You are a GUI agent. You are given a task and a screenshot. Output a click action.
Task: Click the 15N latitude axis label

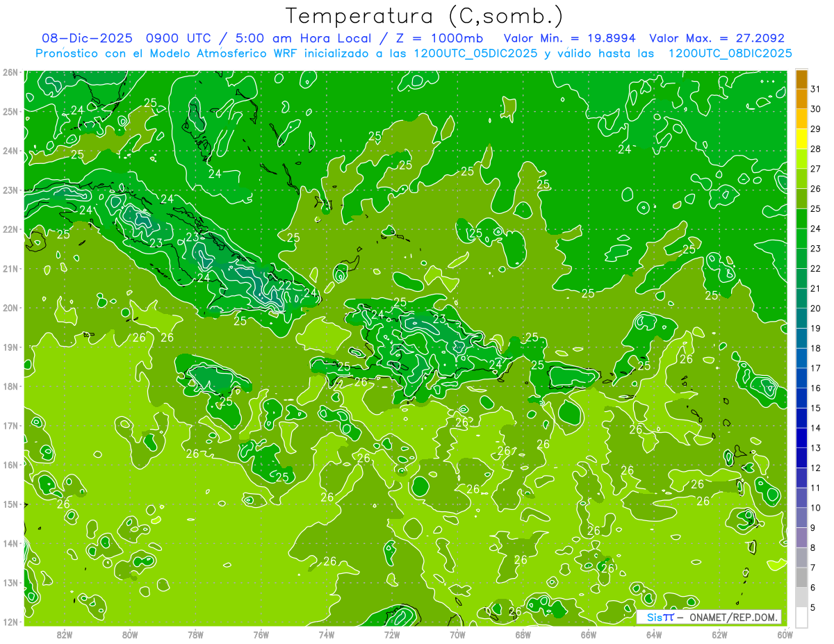(x=10, y=504)
